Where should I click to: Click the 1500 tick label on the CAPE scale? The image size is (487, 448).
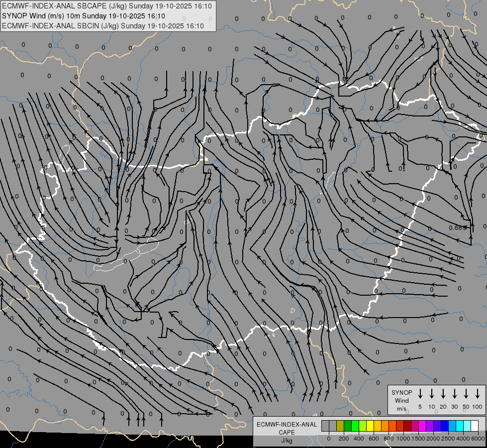(418, 439)
